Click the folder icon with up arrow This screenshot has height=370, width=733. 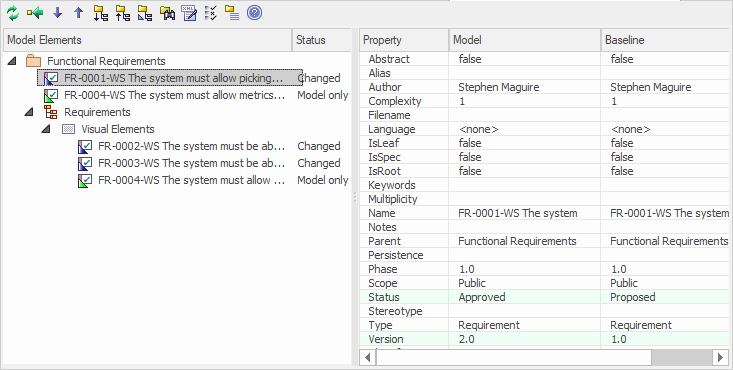122,13
